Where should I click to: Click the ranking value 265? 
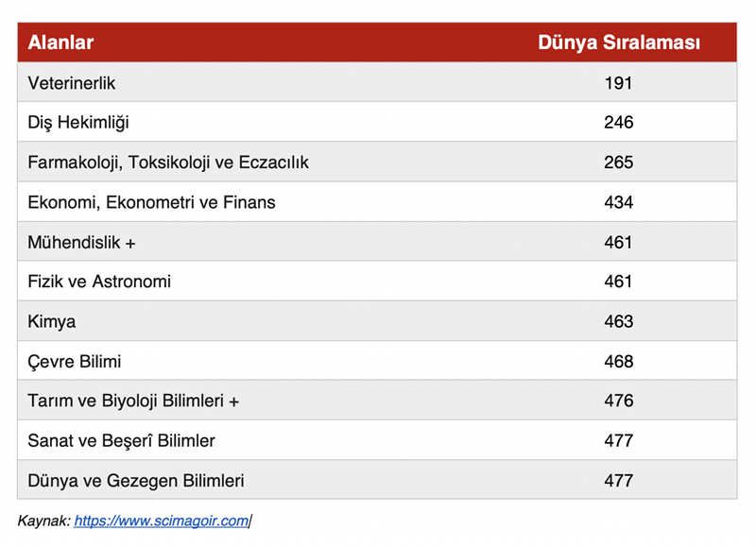(618, 162)
